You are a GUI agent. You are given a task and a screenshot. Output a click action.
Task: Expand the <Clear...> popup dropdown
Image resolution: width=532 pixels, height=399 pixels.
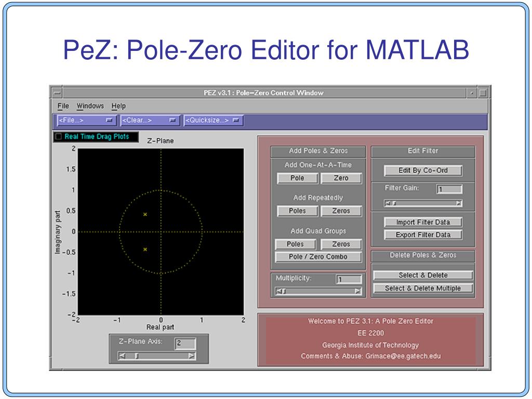(150, 121)
